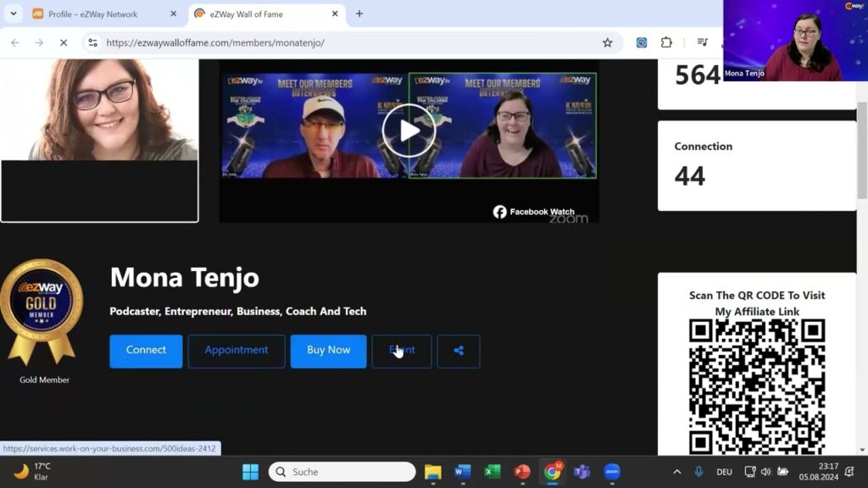Click the share icon button

[459, 351]
